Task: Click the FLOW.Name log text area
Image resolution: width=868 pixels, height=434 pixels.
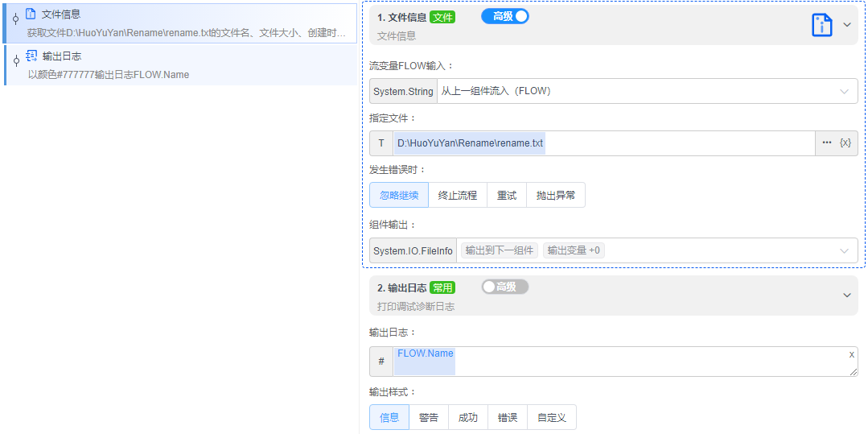Action: (x=626, y=362)
